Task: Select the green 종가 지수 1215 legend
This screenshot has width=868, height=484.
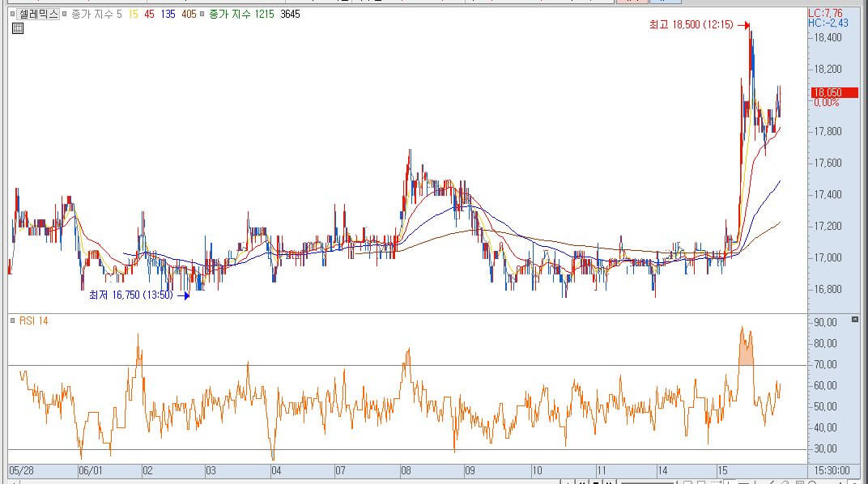Action: [x=241, y=14]
